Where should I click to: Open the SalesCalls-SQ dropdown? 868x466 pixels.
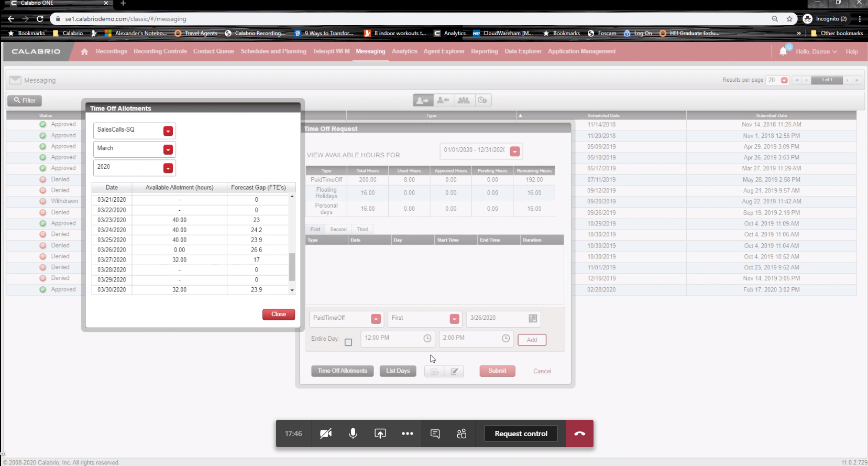tap(168, 131)
